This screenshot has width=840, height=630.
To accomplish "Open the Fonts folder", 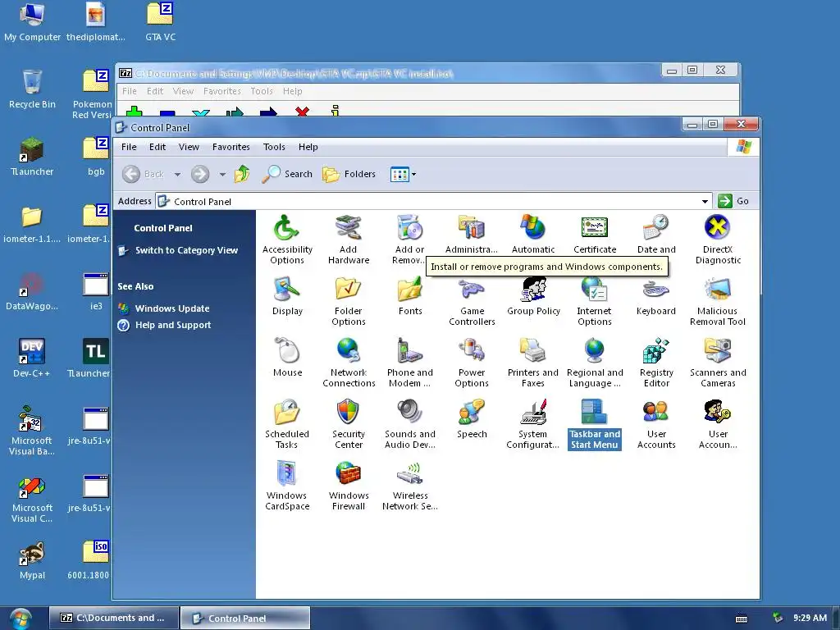I will tap(410, 295).
